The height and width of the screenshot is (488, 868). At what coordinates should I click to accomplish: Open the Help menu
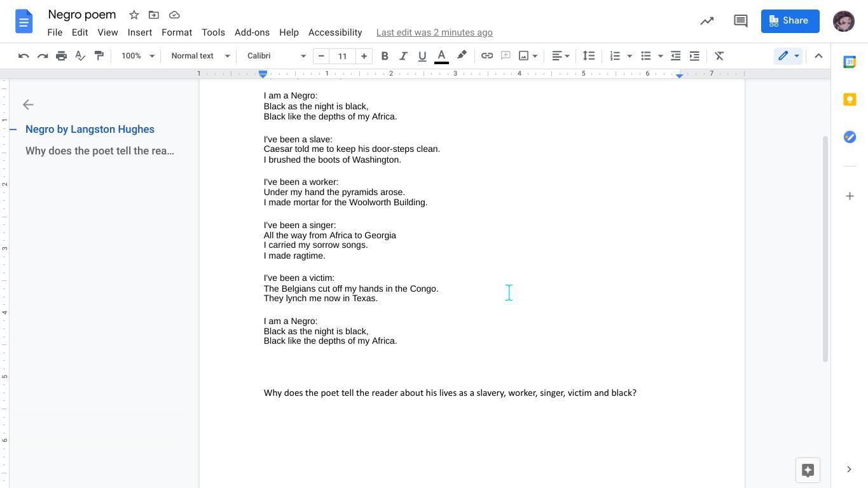(289, 32)
